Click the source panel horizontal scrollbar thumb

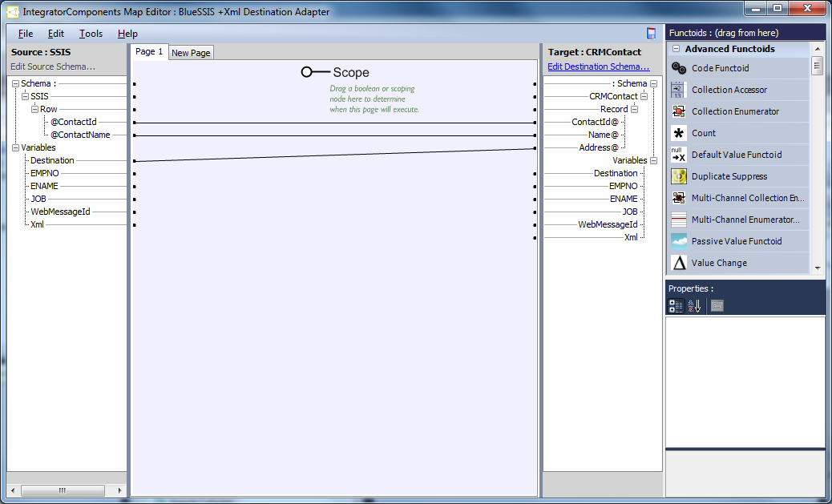[x=63, y=490]
